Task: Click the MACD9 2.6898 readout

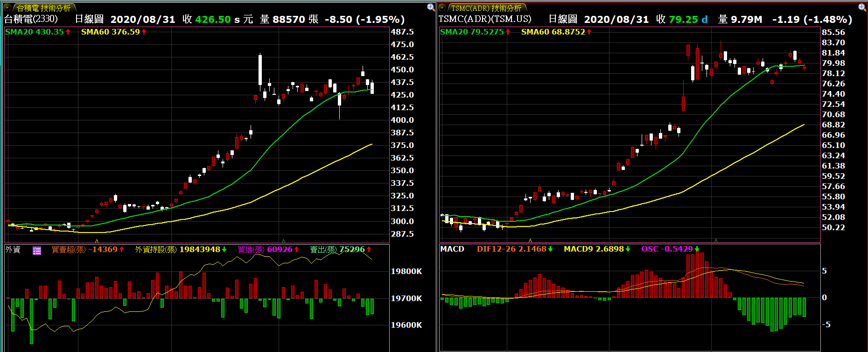Action: coord(597,249)
